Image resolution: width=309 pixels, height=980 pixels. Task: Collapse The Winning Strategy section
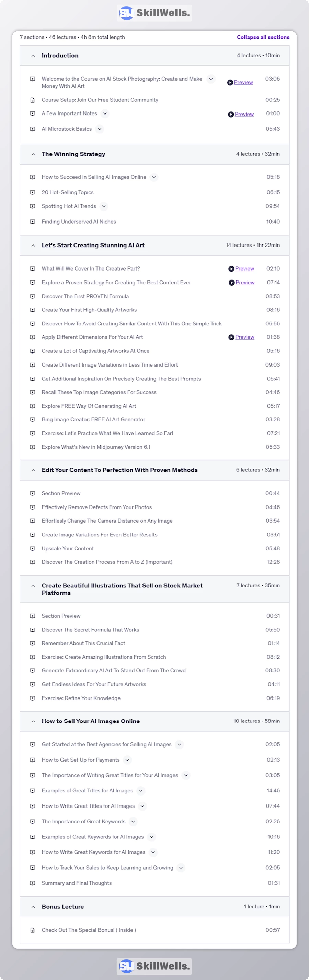coord(33,154)
